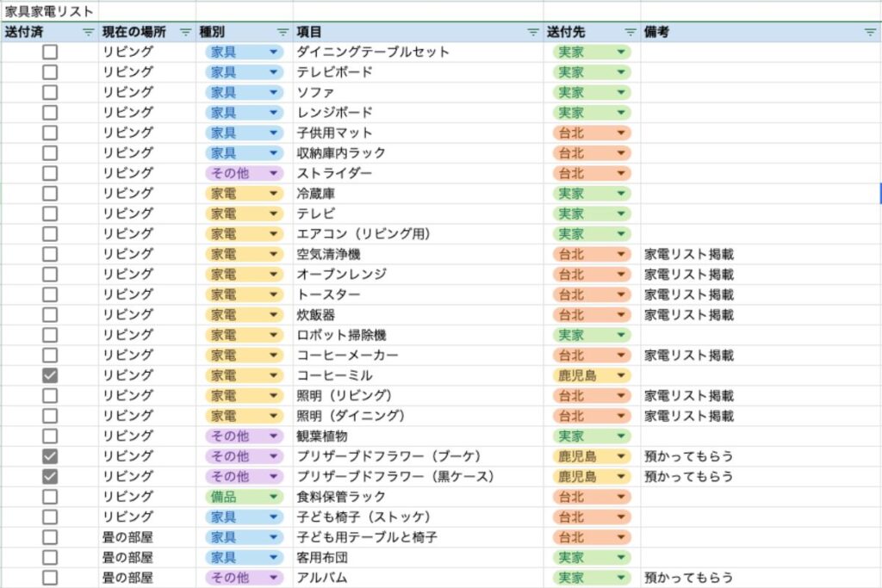The width and height of the screenshot is (882, 588).
Task: Select the 子ども用テーブルと椅子 cell
Action: 418,537
